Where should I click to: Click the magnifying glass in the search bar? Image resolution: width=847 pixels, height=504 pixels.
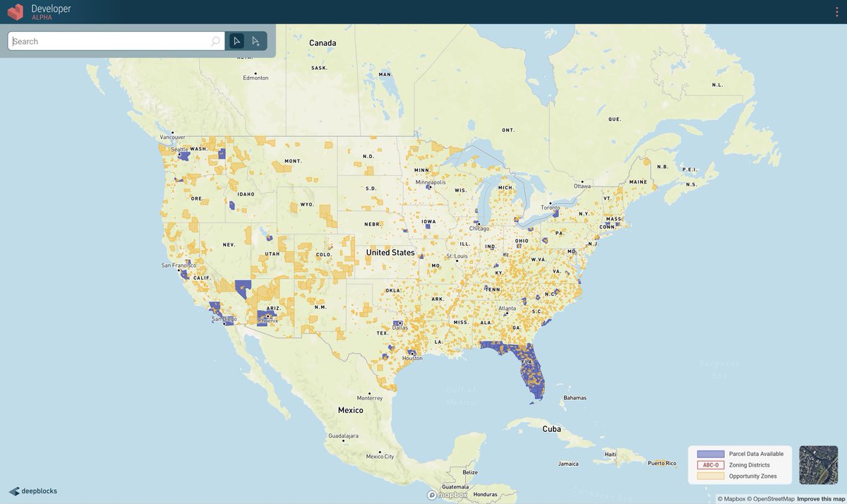click(x=215, y=41)
